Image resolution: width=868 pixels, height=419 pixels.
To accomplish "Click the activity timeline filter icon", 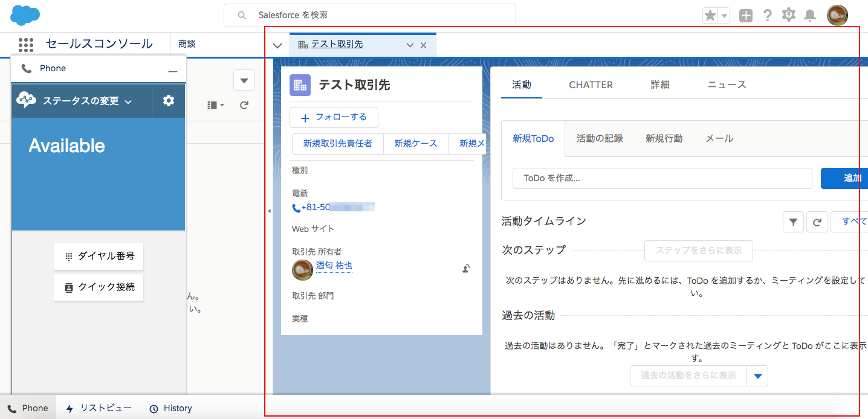I will pos(793,222).
